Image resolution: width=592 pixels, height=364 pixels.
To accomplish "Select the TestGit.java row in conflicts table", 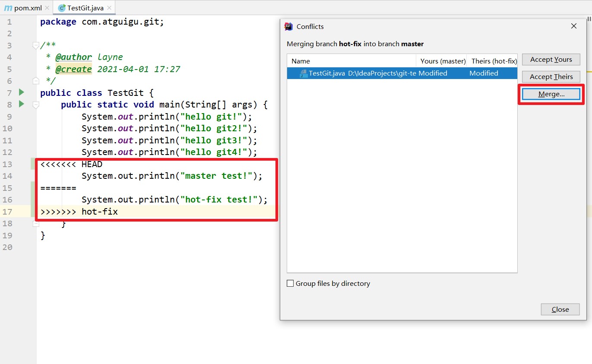I will [402, 73].
